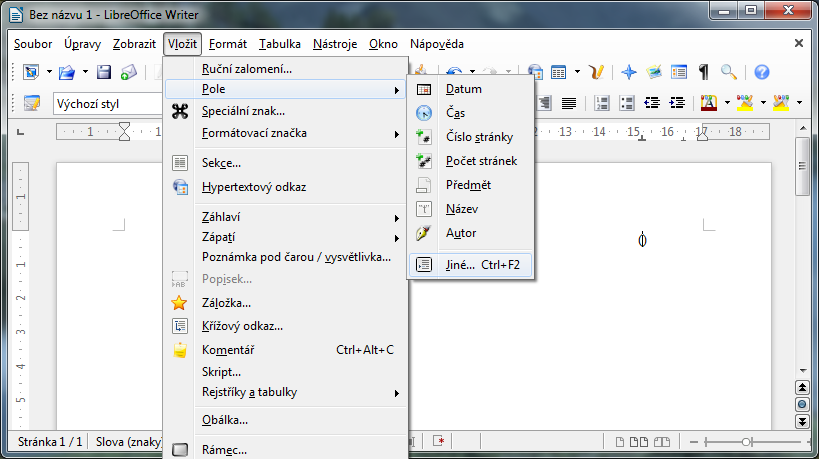Screen dimensions: 819x459
Task: Open the Gallery picture icon
Action: click(x=654, y=72)
